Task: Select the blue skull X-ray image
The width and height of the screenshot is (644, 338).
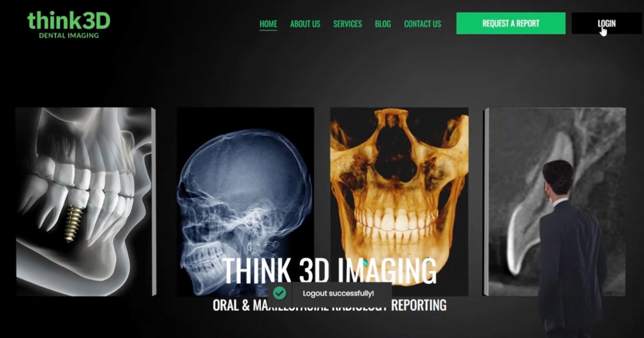Action: coord(246,201)
